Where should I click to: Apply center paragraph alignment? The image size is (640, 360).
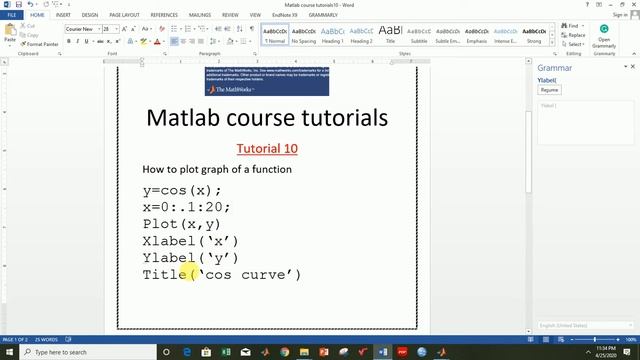tap(183, 41)
